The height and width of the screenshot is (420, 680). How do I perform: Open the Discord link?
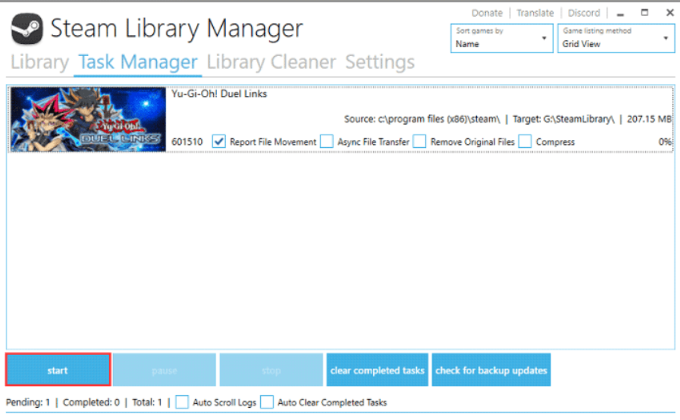click(x=584, y=13)
